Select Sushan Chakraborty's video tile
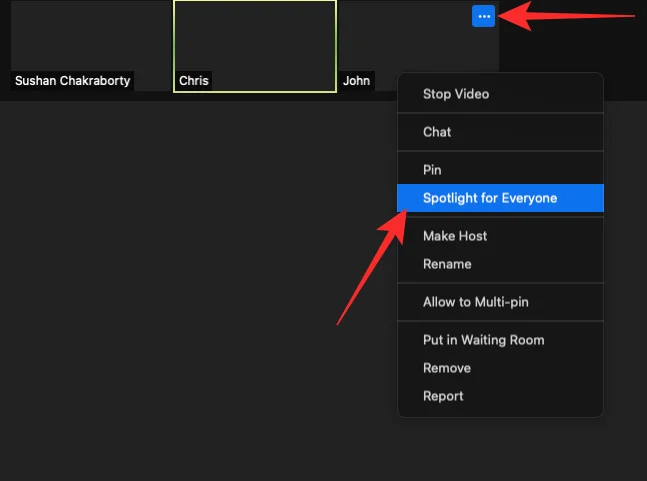647x481 pixels. 90,40
